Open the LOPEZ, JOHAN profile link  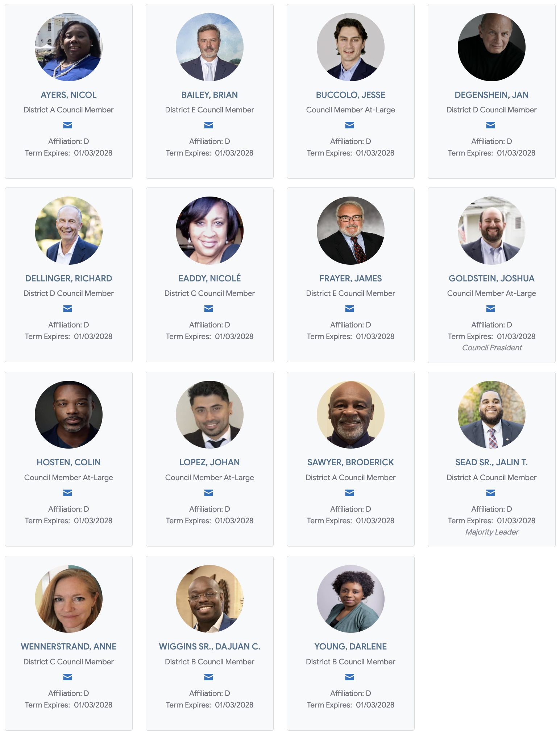tap(210, 462)
